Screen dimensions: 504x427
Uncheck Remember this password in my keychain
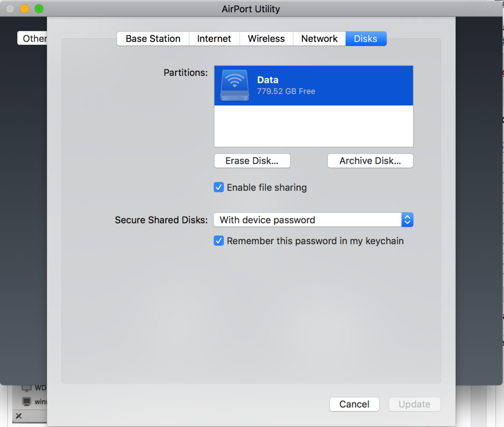click(219, 240)
